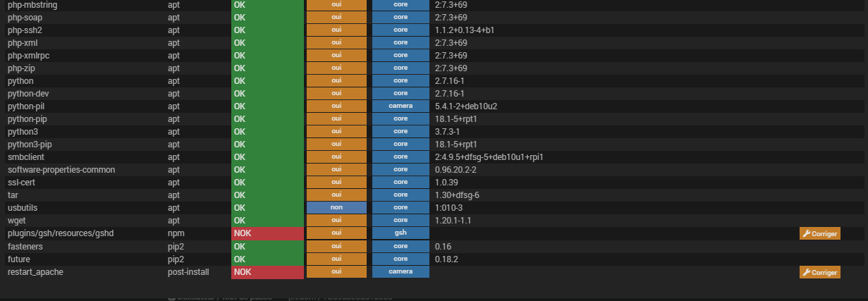The width and height of the screenshot is (868, 301).
Task: Select the python-dev package name
Action: point(28,93)
